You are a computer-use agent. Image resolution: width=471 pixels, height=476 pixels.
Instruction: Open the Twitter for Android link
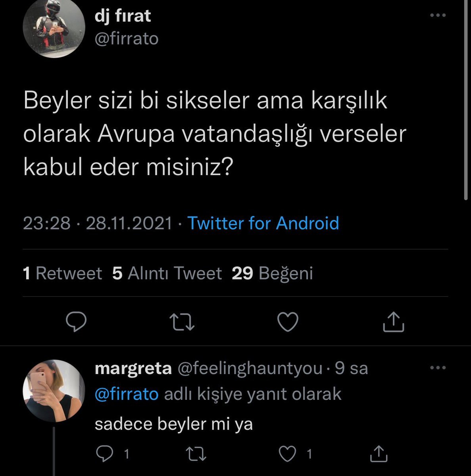[263, 223]
